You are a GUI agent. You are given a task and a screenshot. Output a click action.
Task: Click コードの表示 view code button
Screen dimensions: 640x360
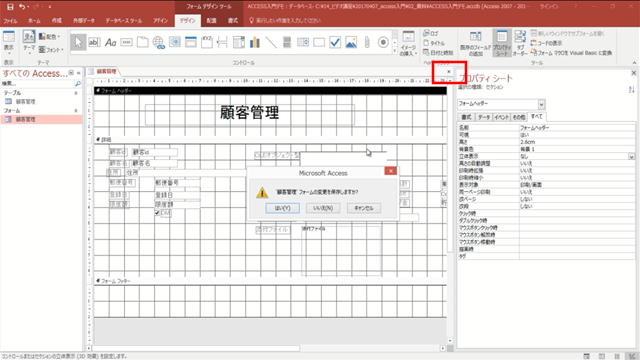(547, 43)
